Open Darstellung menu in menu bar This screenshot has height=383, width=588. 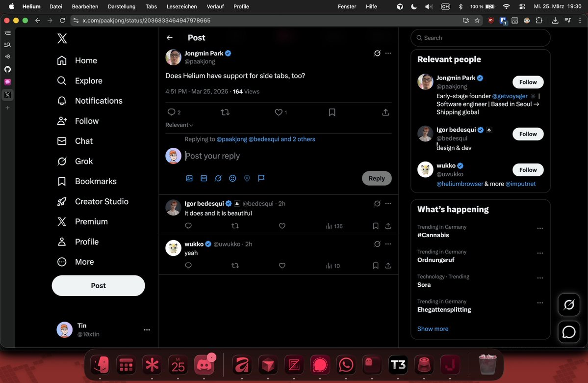coord(122,6)
